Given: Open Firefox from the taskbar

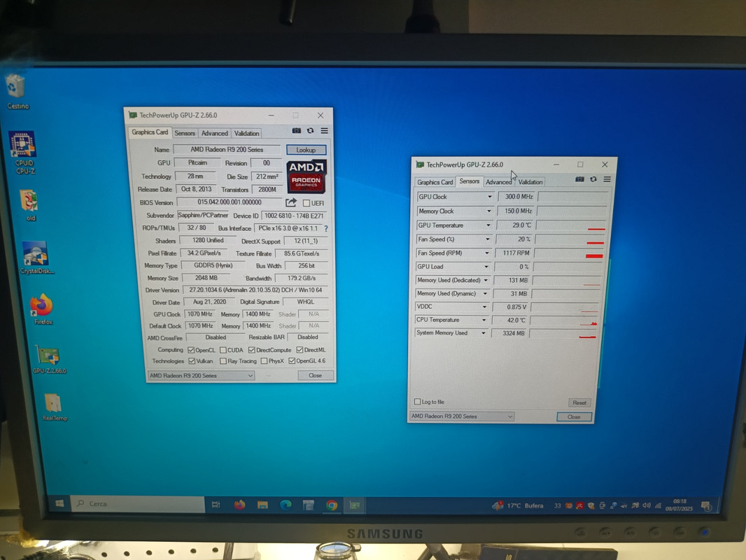Looking at the screenshot, I should click(239, 504).
